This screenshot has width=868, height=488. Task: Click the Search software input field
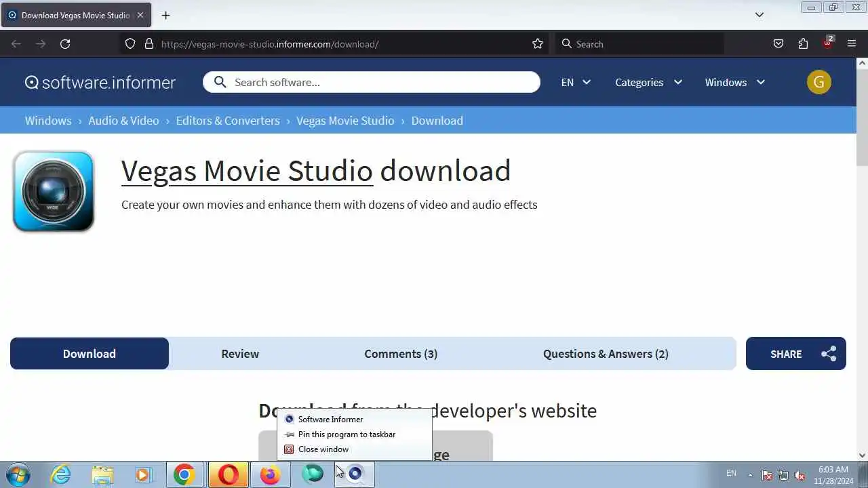tap(372, 82)
